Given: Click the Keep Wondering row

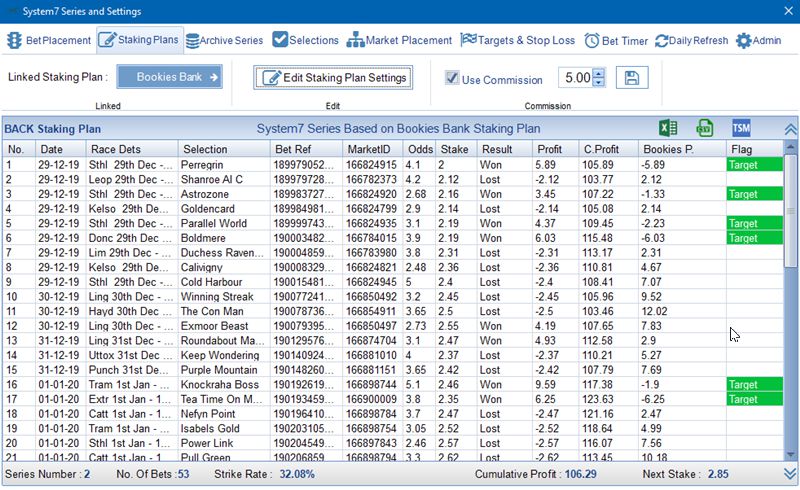Looking at the screenshot, I should pos(393,355).
